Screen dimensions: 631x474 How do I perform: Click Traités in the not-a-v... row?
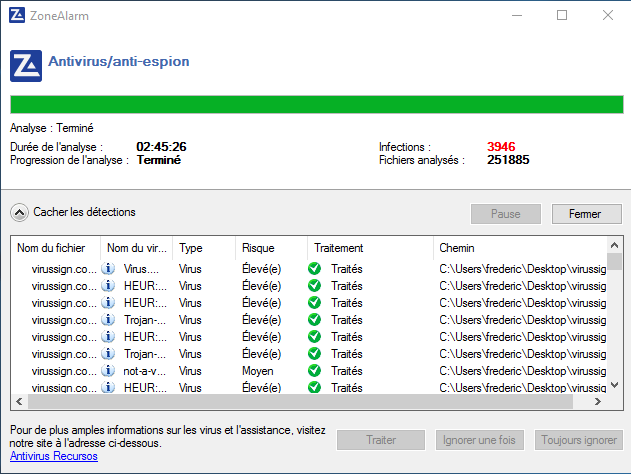(347, 371)
